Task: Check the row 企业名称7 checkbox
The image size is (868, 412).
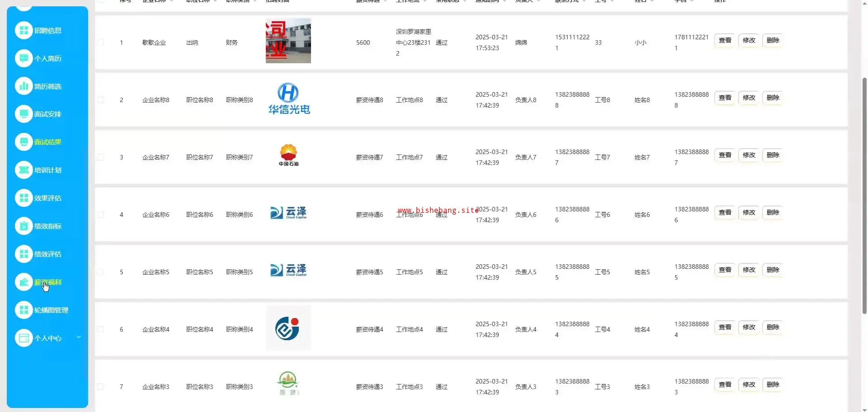Action: pyautogui.click(x=100, y=157)
